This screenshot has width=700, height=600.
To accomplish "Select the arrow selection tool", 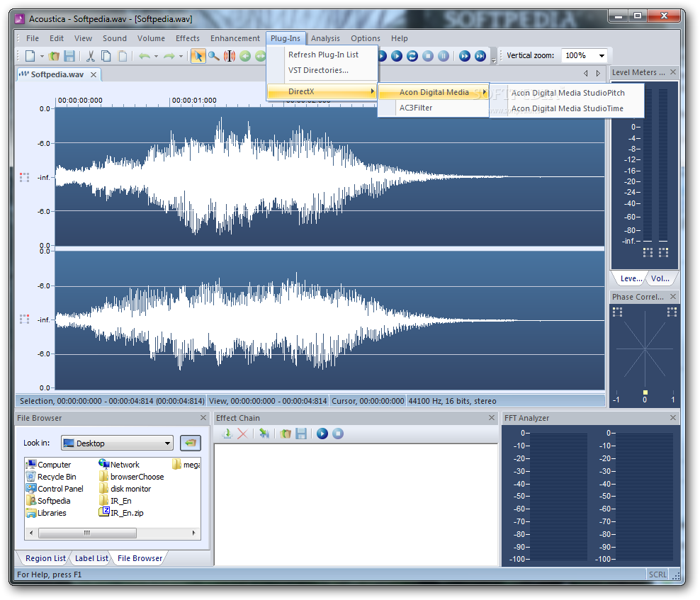I will click(198, 56).
